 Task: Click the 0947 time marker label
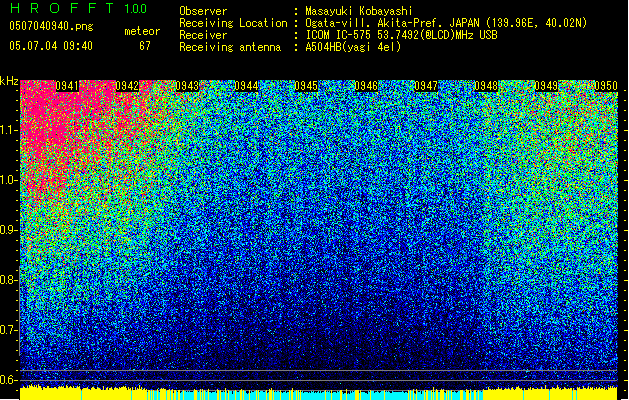click(x=426, y=86)
